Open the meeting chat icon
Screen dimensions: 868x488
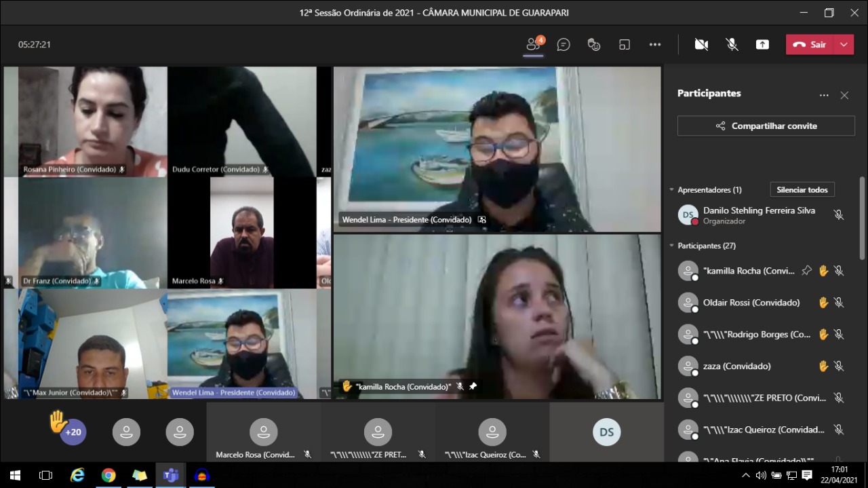(x=563, y=45)
